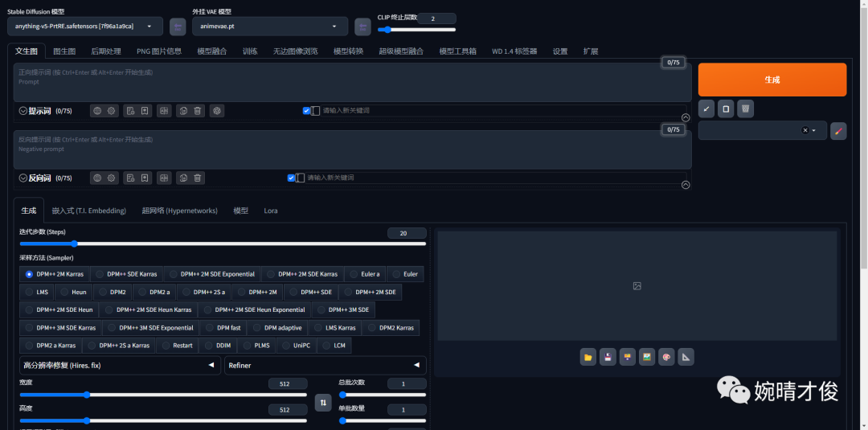
Task: Open the output folder with the folder icon
Action: point(588,358)
